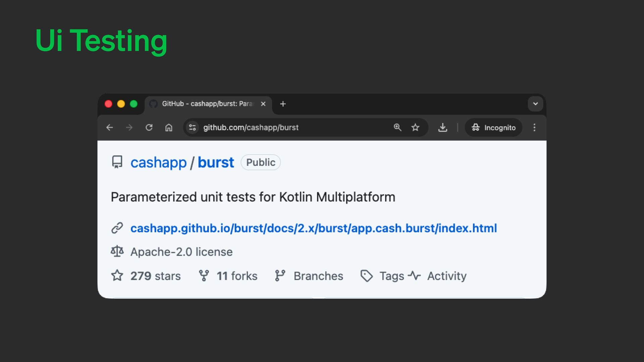This screenshot has width=644, height=362.
Task: Open the burst repository name link
Action: [x=216, y=163]
